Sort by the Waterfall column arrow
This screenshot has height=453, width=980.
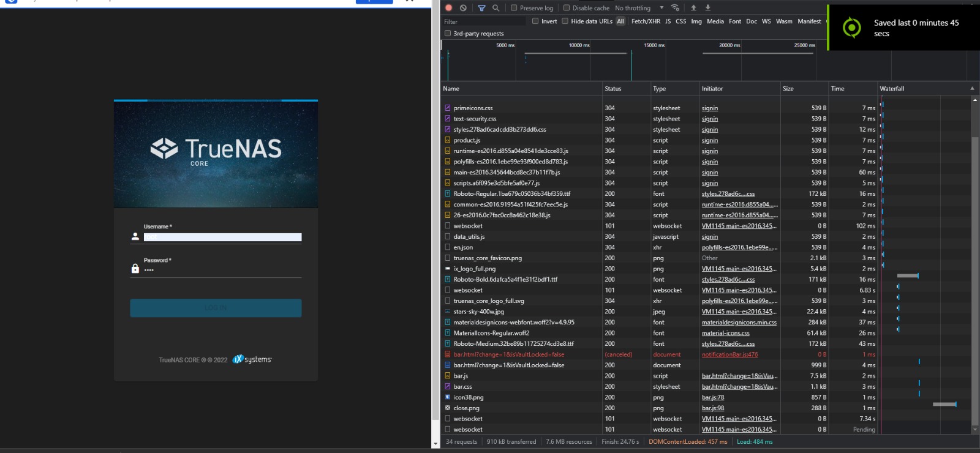972,89
